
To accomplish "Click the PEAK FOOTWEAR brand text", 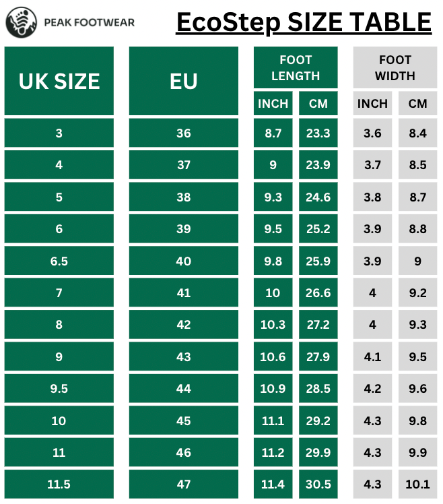I will click(89, 22).
